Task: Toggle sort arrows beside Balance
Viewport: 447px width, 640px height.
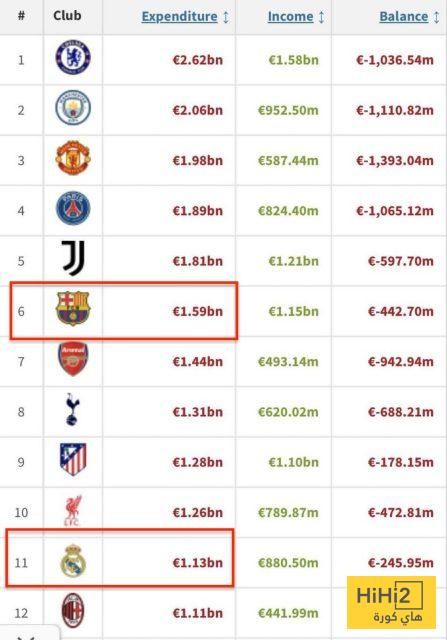Action: 436,17
